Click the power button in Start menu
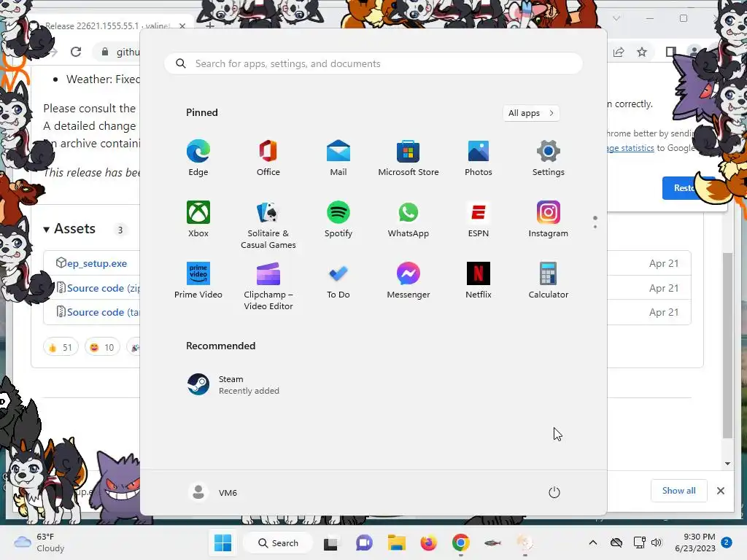The width and height of the screenshot is (747, 560). pos(554,492)
